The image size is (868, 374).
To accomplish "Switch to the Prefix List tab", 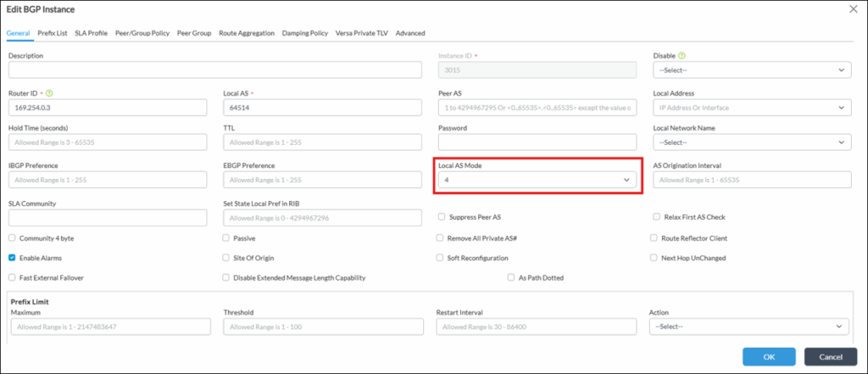I will pos(53,33).
